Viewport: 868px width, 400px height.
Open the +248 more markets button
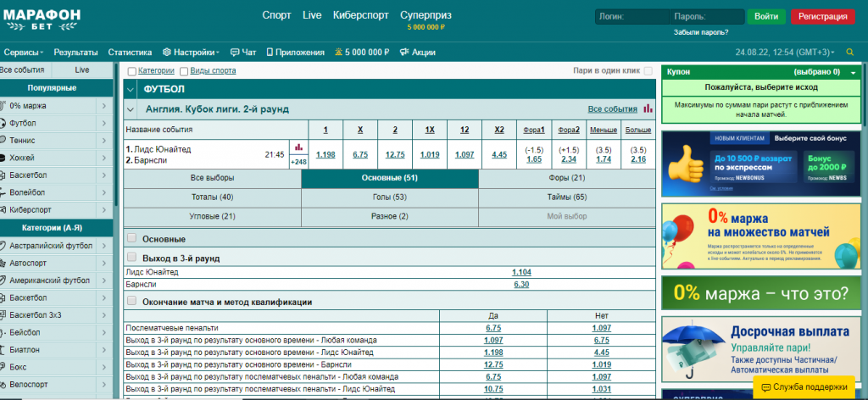point(298,161)
